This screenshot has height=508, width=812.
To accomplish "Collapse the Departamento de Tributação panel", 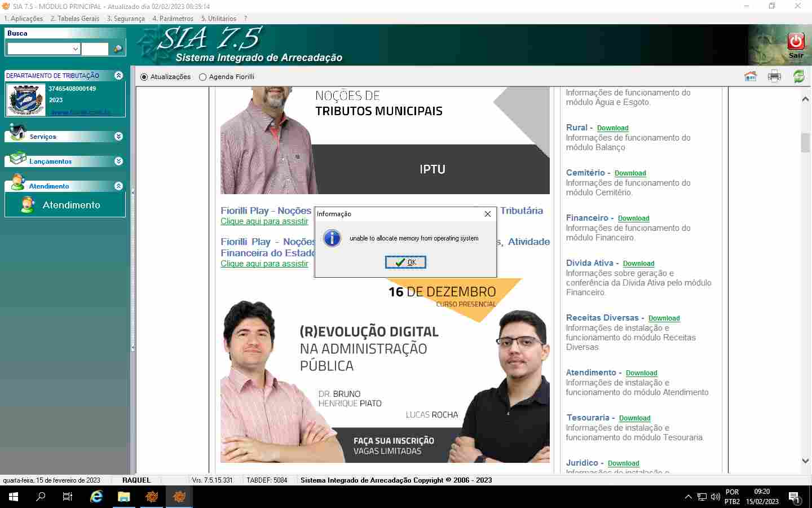I will (x=118, y=76).
